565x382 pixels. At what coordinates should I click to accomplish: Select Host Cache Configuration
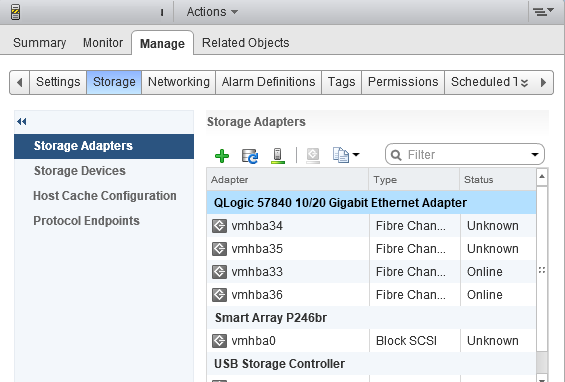(x=105, y=196)
